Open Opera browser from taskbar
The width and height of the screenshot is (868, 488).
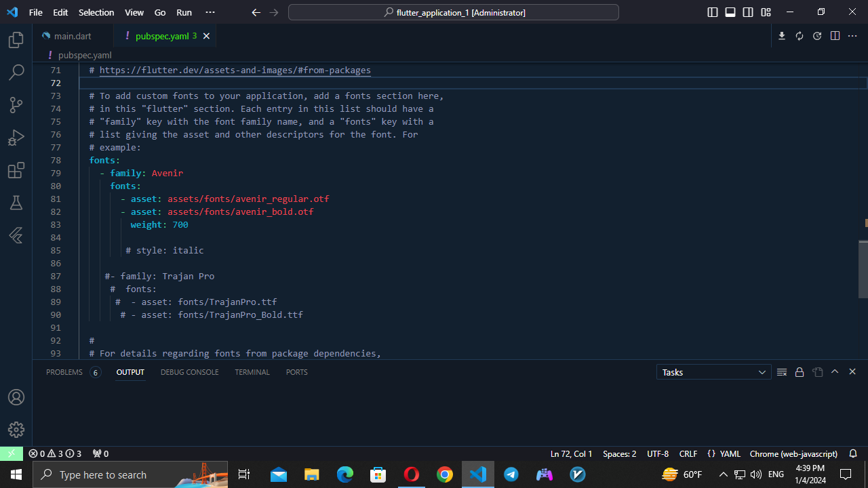tap(412, 474)
